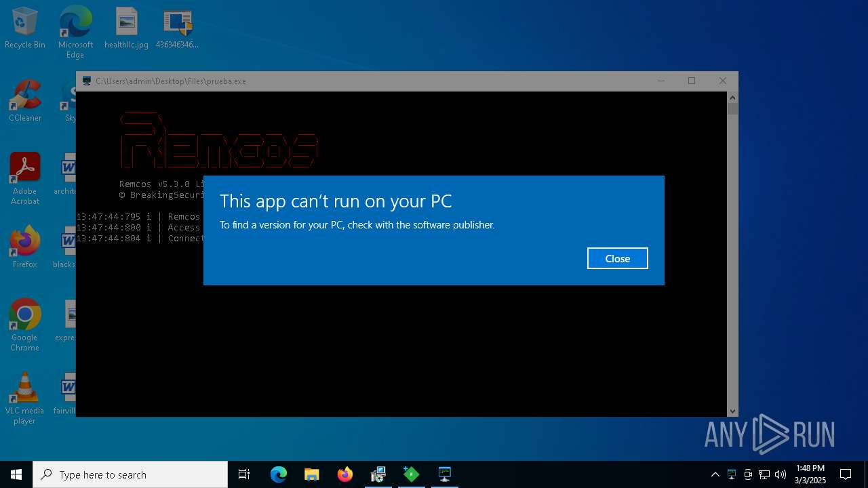Close the "This app can't run" dialog
Image resolution: width=868 pixels, height=488 pixels.
(x=617, y=258)
